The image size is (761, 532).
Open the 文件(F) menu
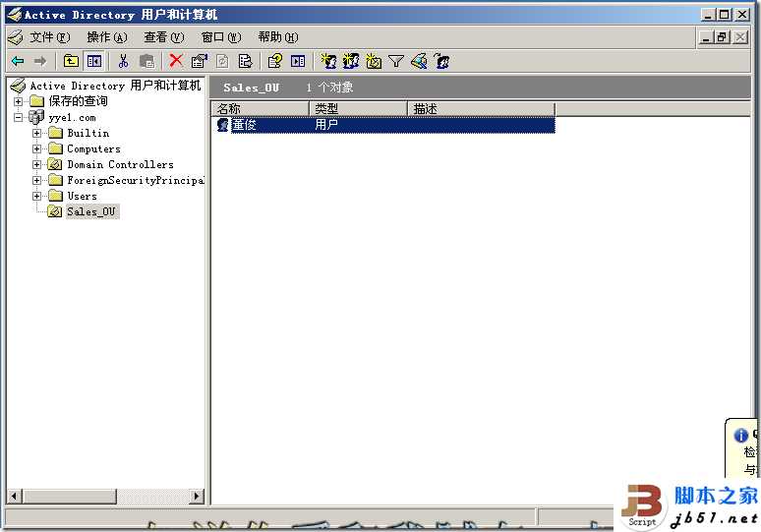pyautogui.click(x=49, y=37)
